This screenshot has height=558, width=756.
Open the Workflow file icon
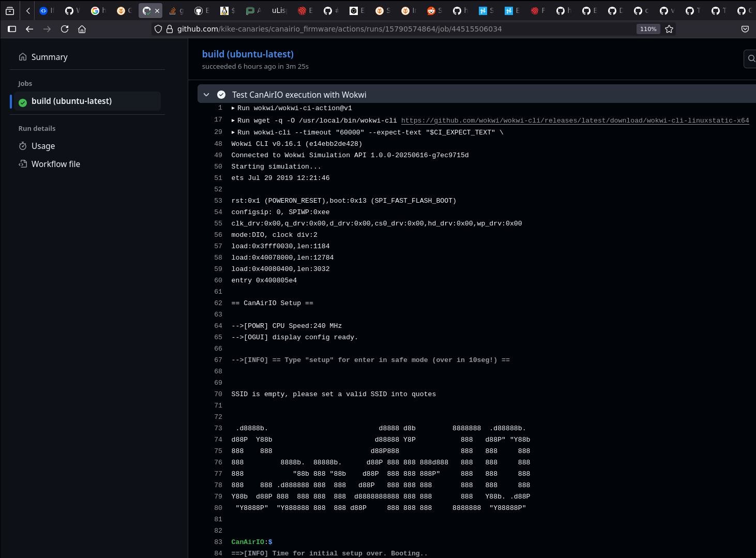pyautogui.click(x=23, y=164)
